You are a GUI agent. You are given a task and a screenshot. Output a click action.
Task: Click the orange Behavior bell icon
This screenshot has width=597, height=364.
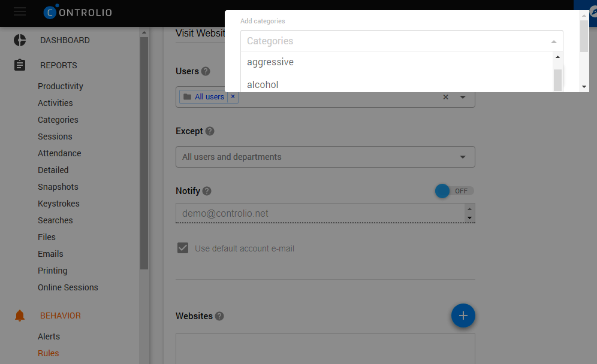click(19, 315)
